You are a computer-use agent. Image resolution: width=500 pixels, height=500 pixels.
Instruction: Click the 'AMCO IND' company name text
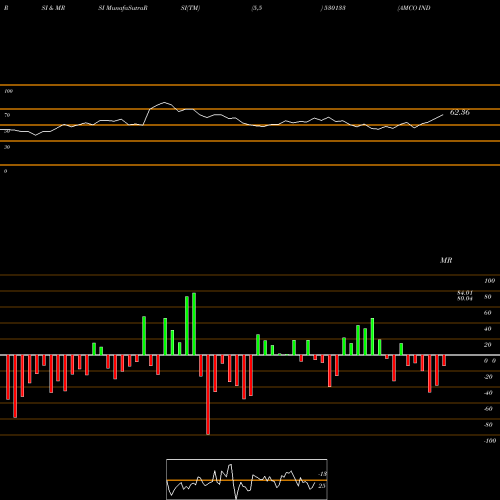pos(414,8)
